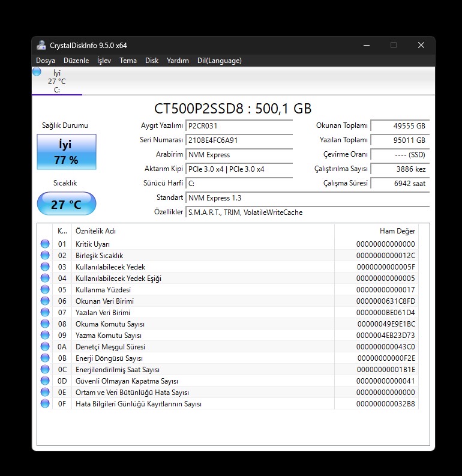Open the Tema menu
The image size is (462, 476).
[x=128, y=61]
